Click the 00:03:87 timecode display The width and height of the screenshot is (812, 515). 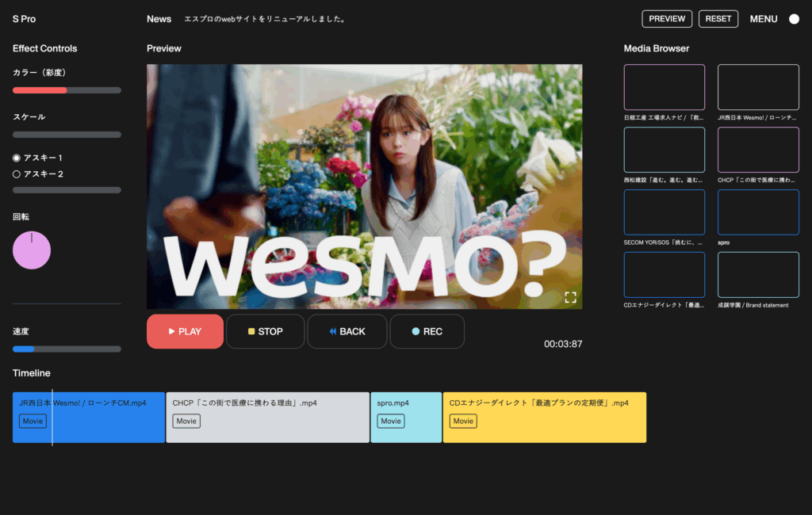(x=563, y=344)
